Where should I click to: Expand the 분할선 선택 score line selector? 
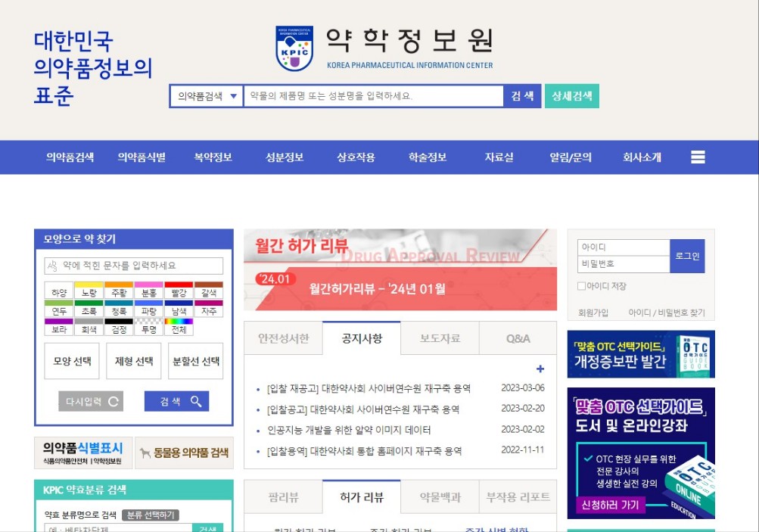pyautogui.click(x=195, y=361)
